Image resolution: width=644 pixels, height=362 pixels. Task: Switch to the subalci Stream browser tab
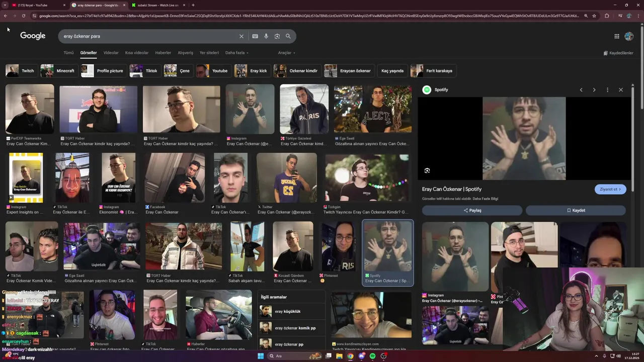[157, 5]
